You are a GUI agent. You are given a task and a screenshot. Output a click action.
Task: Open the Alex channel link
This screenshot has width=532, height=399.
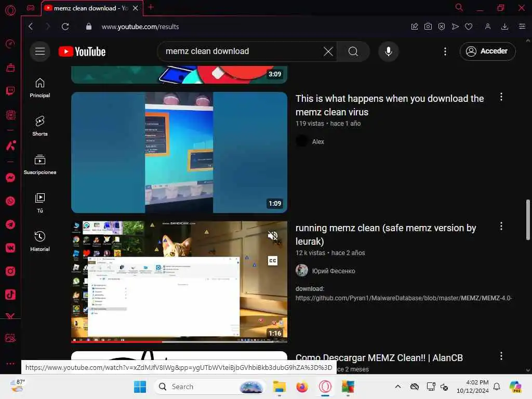click(x=318, y=141)
